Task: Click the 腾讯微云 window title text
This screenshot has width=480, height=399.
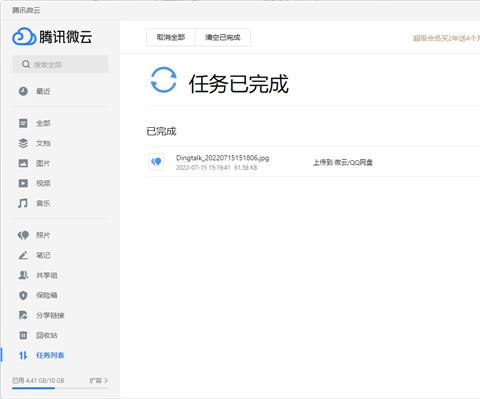Action: (26, 10)
